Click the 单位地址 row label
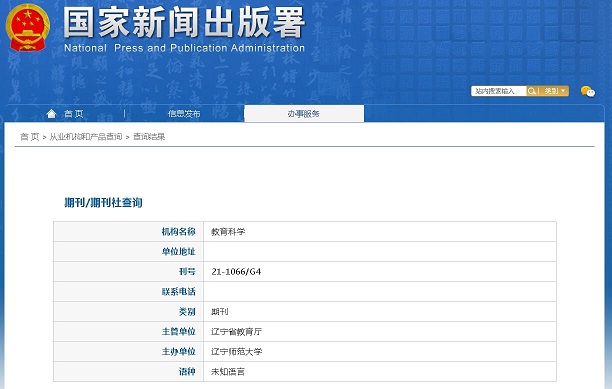Viewport: 612px width, 389px height. [178, 252]
